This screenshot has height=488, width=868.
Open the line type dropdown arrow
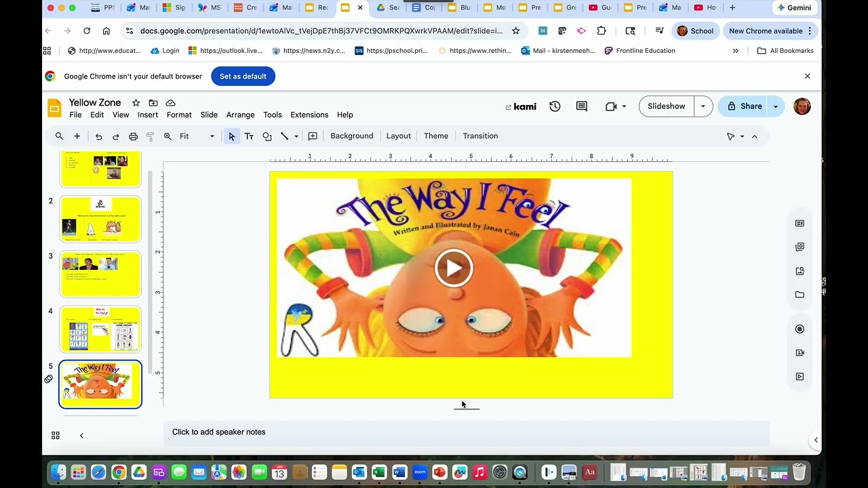pos(296,136)
